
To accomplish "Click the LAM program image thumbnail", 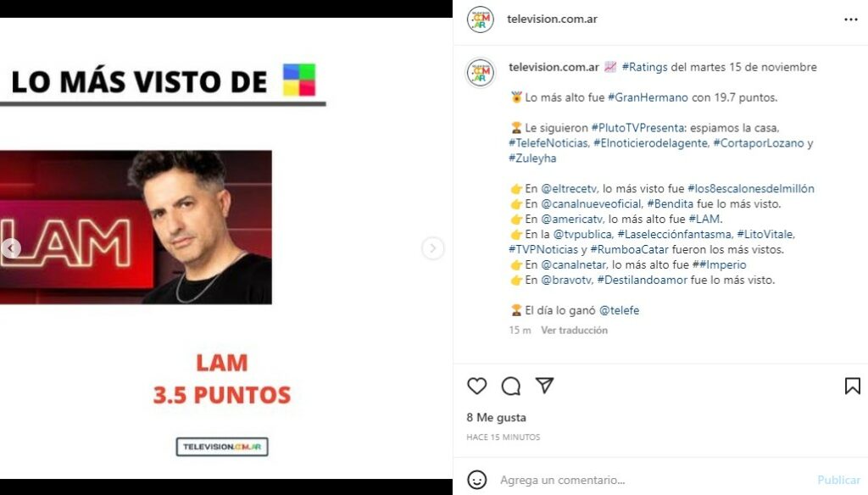I will (136, 227).
